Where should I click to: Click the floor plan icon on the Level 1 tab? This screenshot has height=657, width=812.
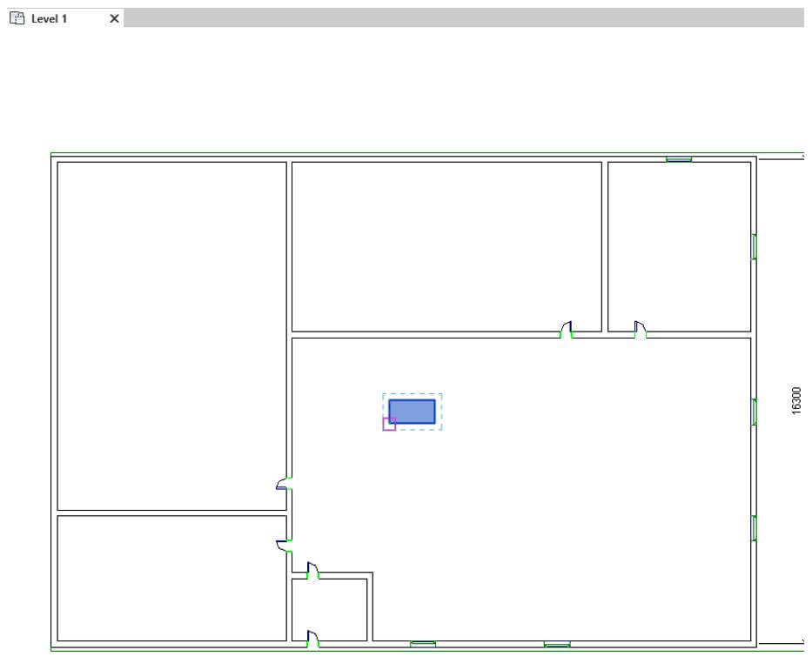pos(16,18)
